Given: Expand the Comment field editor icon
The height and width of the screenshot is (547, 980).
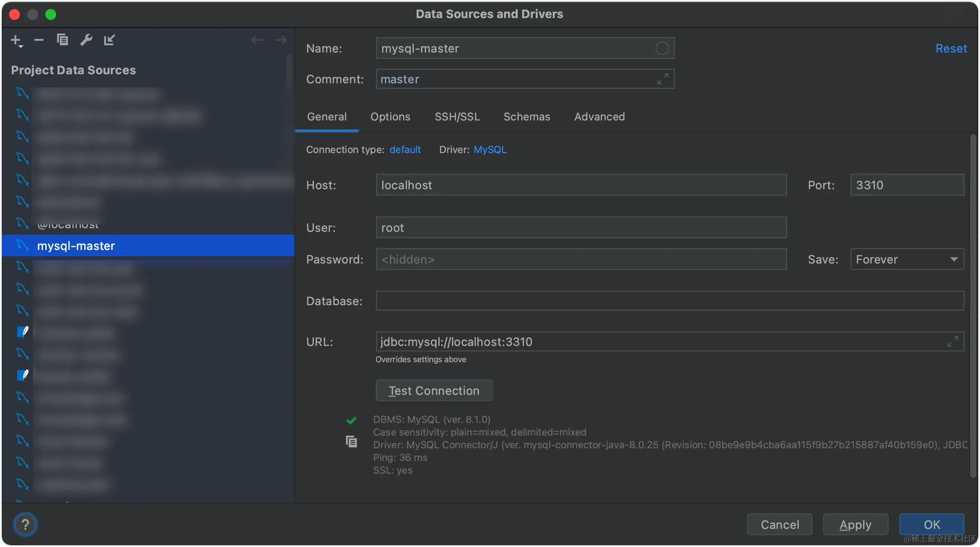Looking at the screenshot, I should coord(663,79).
